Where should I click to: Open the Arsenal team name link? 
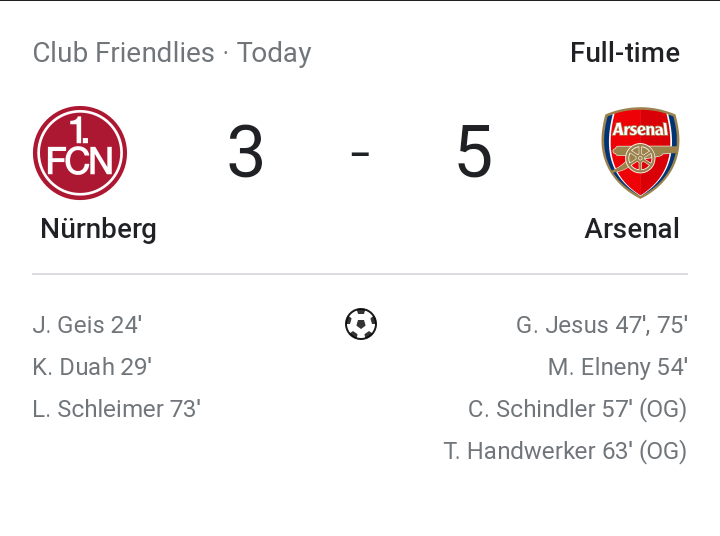[x=632, y=229]
